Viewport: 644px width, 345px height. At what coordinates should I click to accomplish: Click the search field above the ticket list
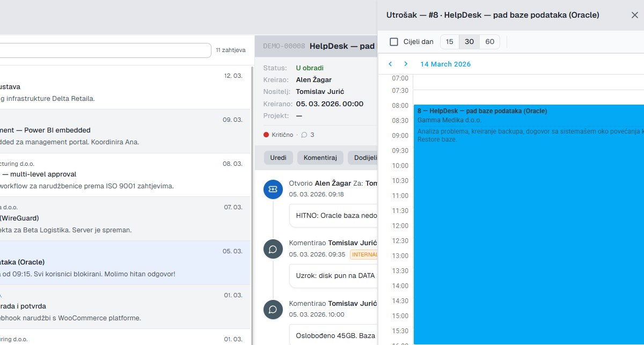pos(107,49)
